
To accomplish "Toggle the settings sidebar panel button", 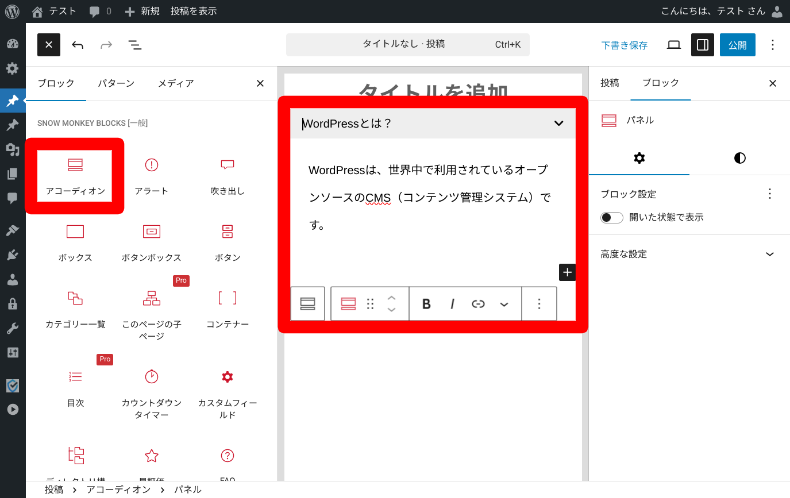I will click(702, 45).
